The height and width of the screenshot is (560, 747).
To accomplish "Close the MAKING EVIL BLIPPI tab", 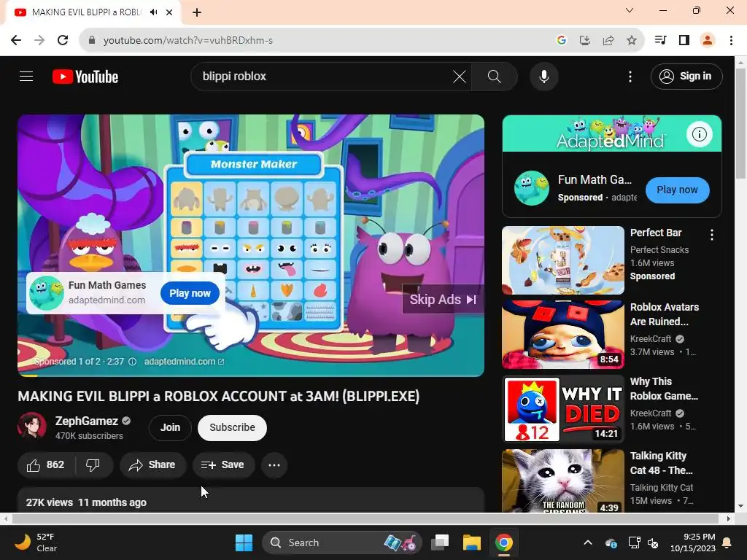I will tap(169, 12).
